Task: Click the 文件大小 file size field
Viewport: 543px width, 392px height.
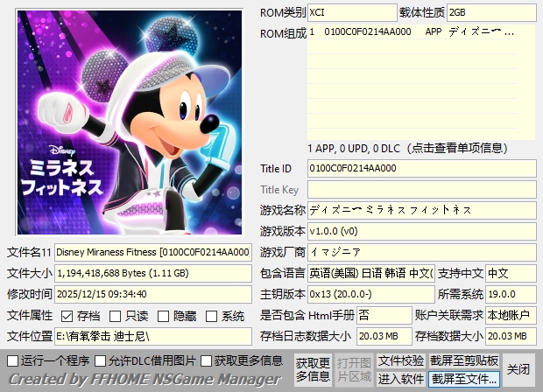Action: (x=153, y=274)
